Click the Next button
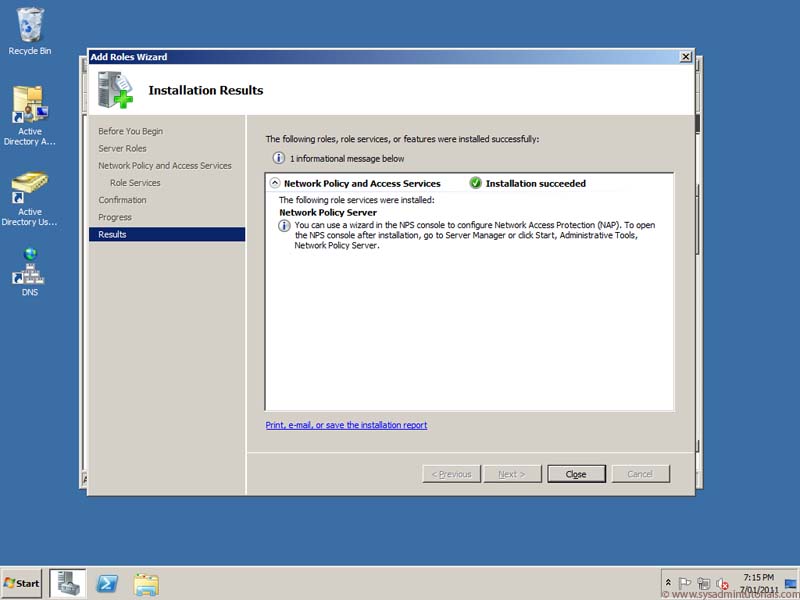 512,474
